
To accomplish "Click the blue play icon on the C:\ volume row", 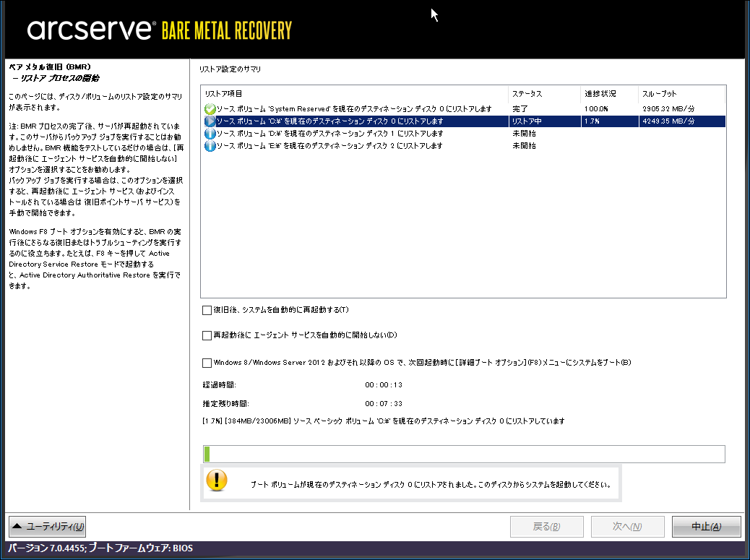I will pos(210,121).
